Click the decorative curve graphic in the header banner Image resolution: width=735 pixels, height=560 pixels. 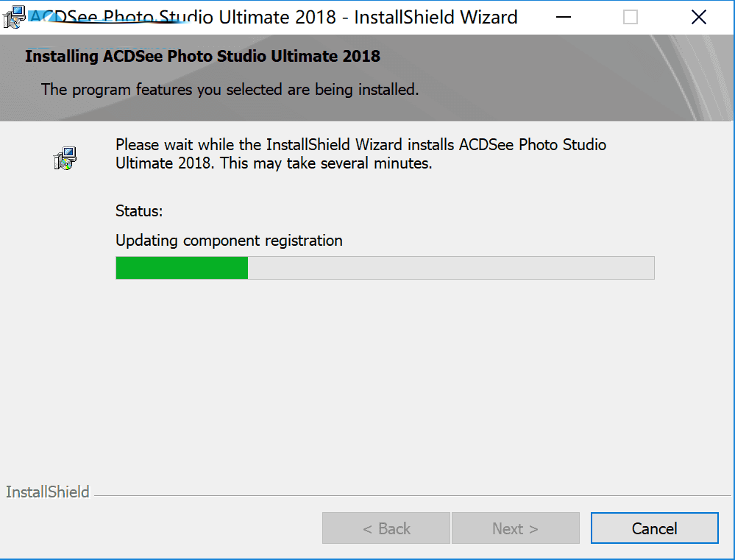[662, 81]
